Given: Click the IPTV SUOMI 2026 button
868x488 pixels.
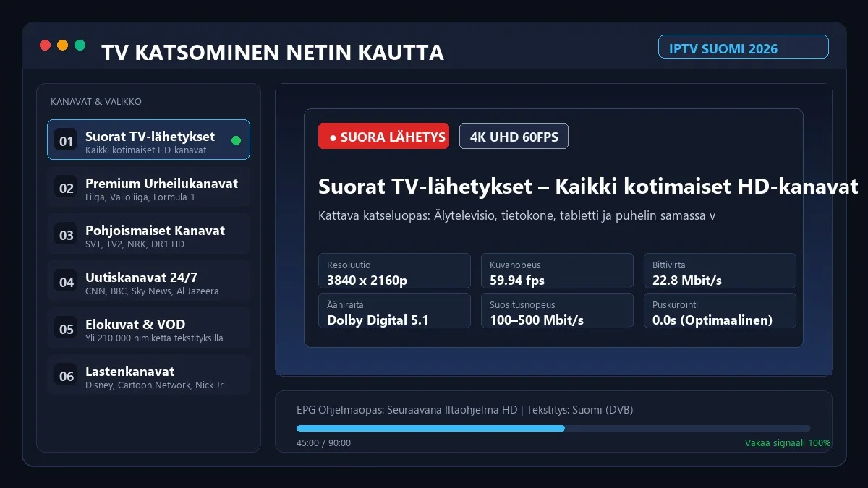Looking at the screenshot, I should (744, 47).
